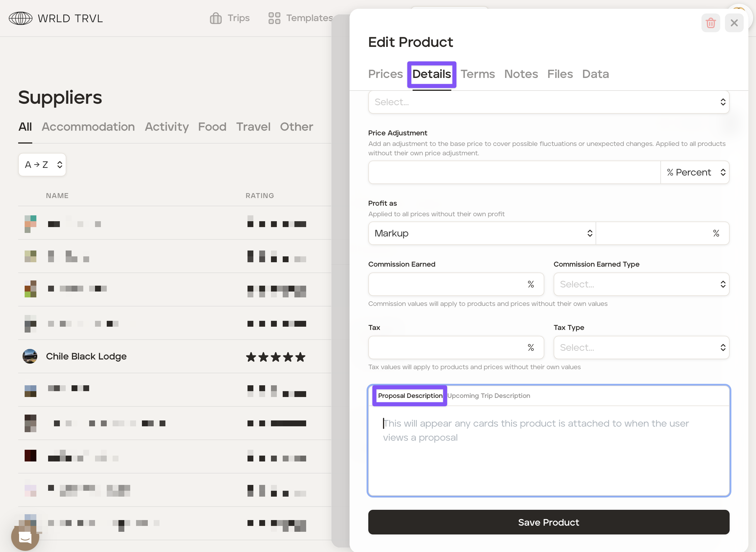Viewport: 756px width, 552px height.
Task: Open the Commission Earned Type select
Action: [x=641, y=284]
